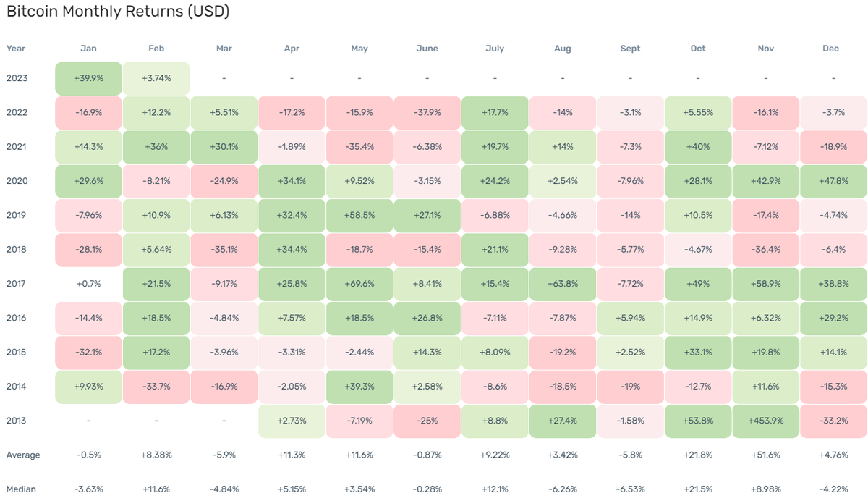Click the Median row label

click(22, 489)
